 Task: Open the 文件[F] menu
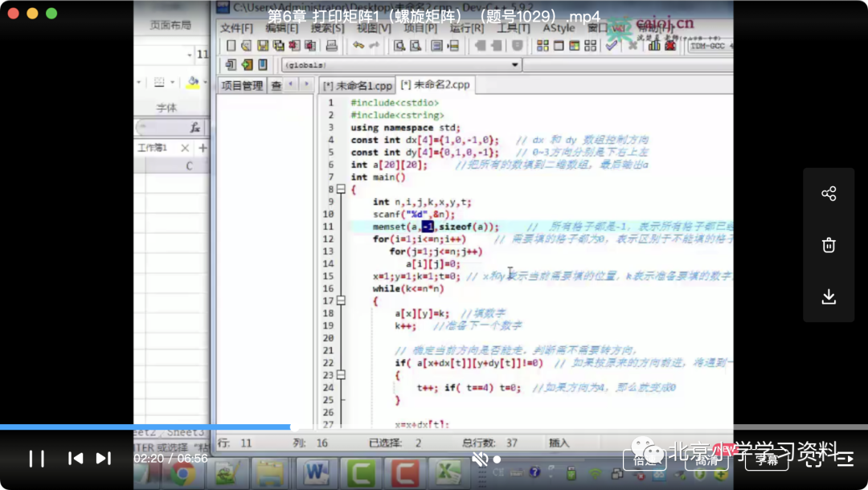click(236, 27)
